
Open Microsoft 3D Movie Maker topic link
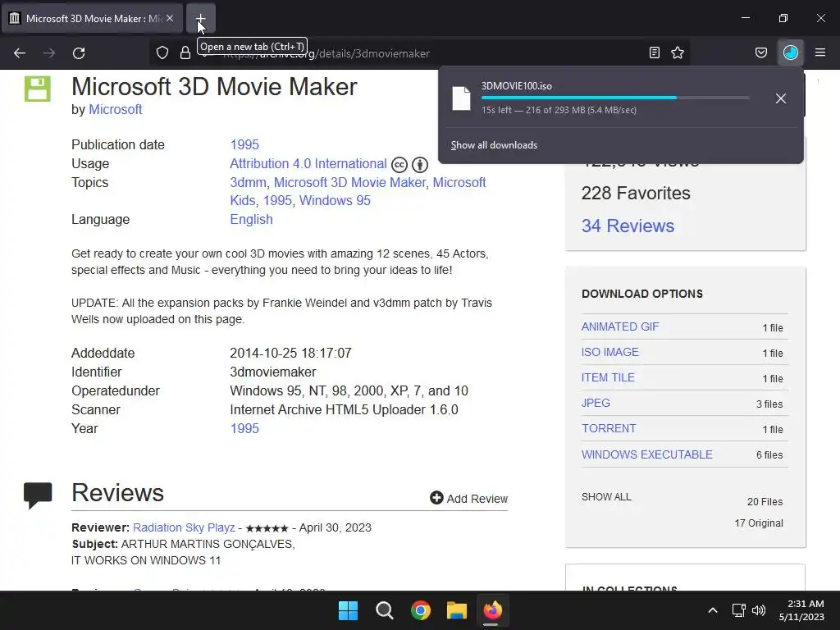click(x=349, y=182)
